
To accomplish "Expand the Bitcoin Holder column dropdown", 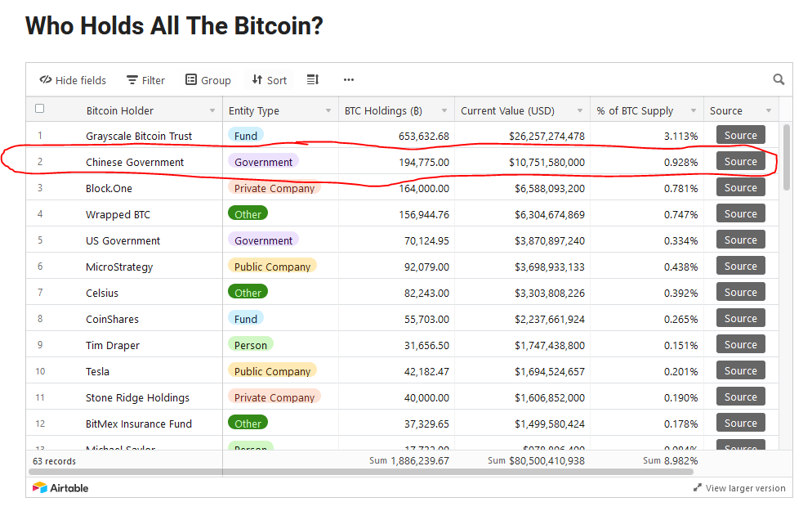I will pyautogui.click(x=212, y=111).
